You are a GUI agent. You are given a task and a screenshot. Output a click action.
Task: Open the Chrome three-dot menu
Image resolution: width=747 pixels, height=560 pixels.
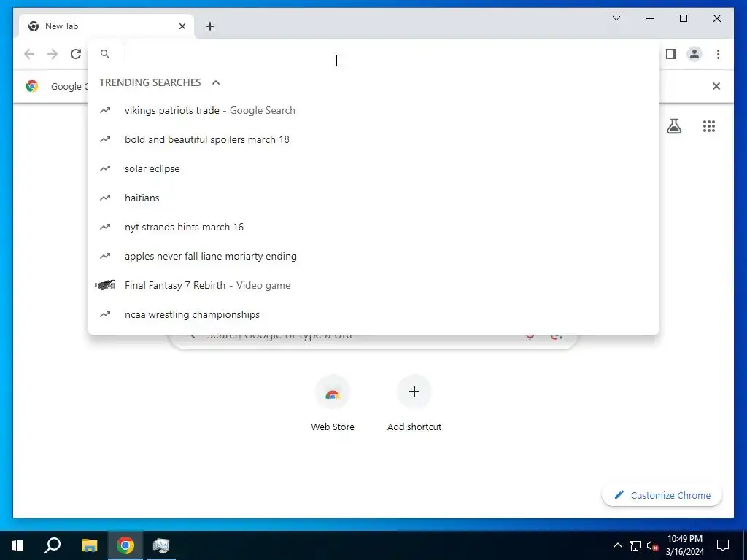pyautogui.click(x=718, y=54)
